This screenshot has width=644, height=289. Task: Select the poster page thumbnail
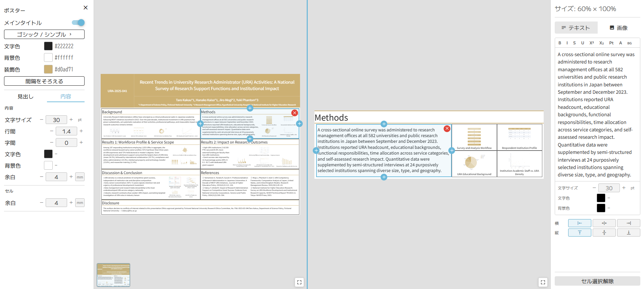(113, 275)
